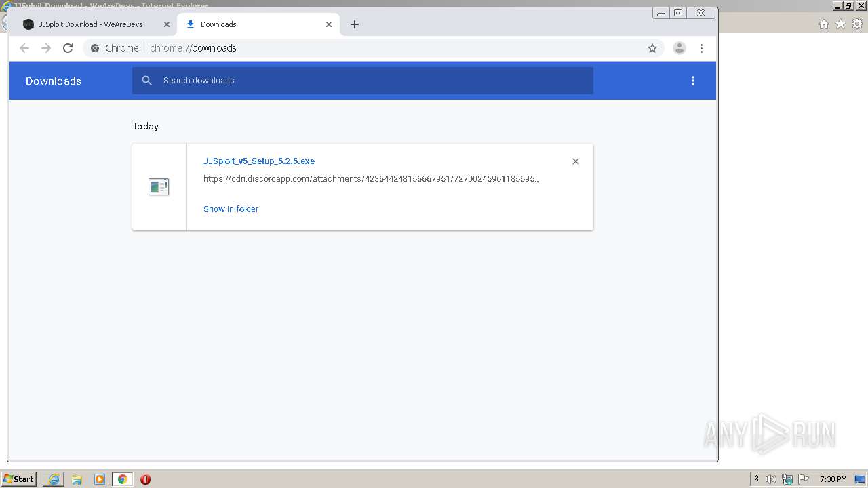
Task: Open JJSploit_v5_Setup_5.2.5.exe file link
Action: coord(259,161)
